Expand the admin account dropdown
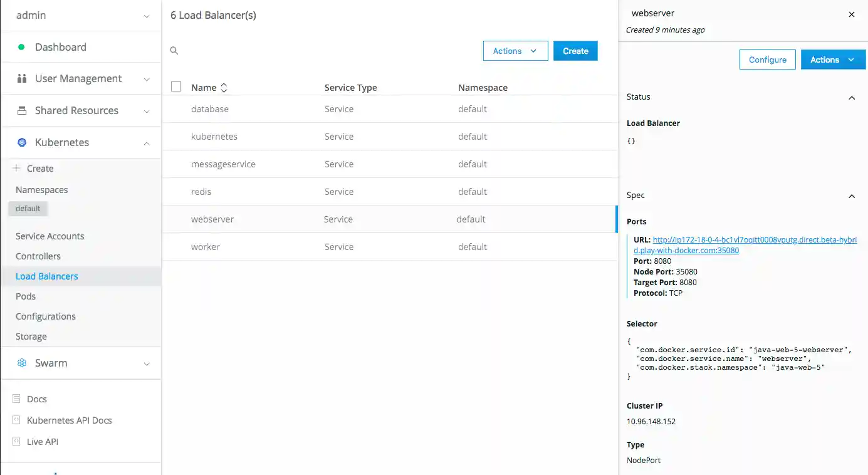The image size is (868, 475). (x=146, y=16)
